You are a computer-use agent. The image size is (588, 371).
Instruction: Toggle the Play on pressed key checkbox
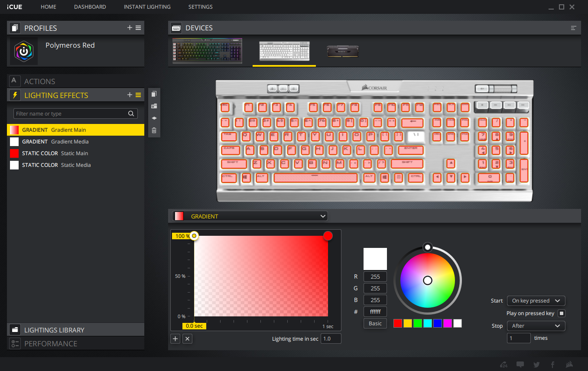(561, 313)
